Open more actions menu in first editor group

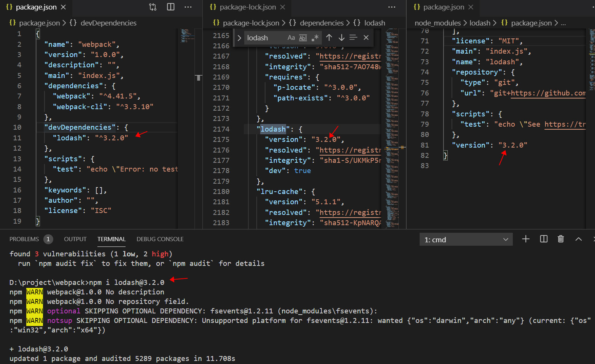[188, 7]
